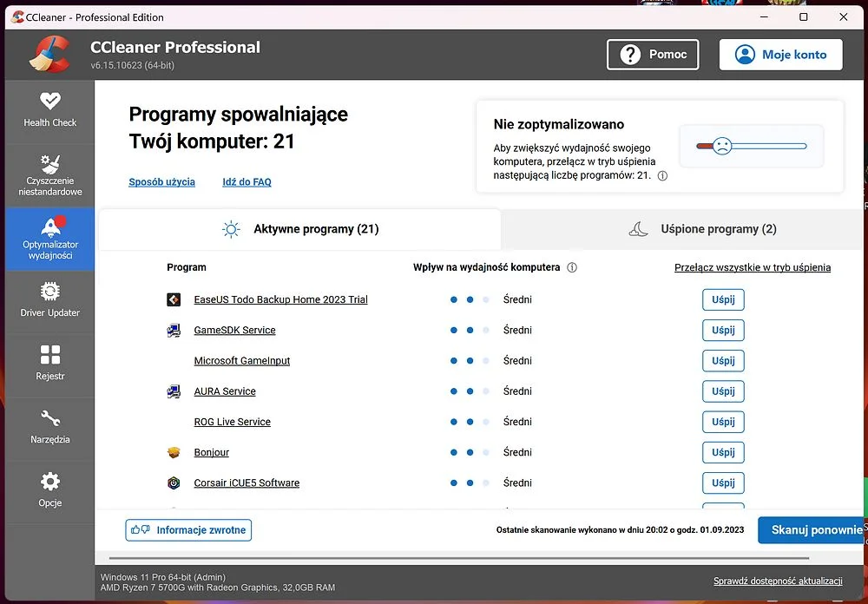The height and width of the screenshot is (604, 868).
Task: Open the Sposób użycia link
Action: tap(161, 181)
